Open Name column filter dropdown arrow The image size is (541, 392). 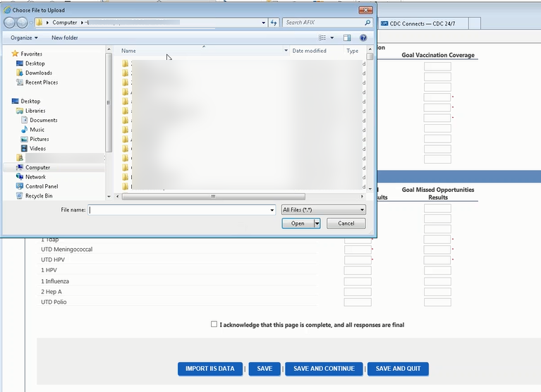pyautogui.click(x=286, y=51)
